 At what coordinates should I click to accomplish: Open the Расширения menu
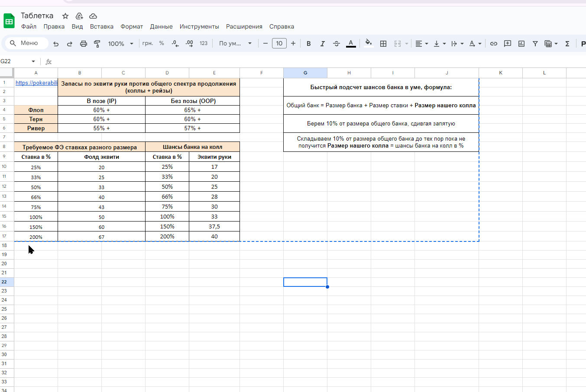tap(244, 26)
